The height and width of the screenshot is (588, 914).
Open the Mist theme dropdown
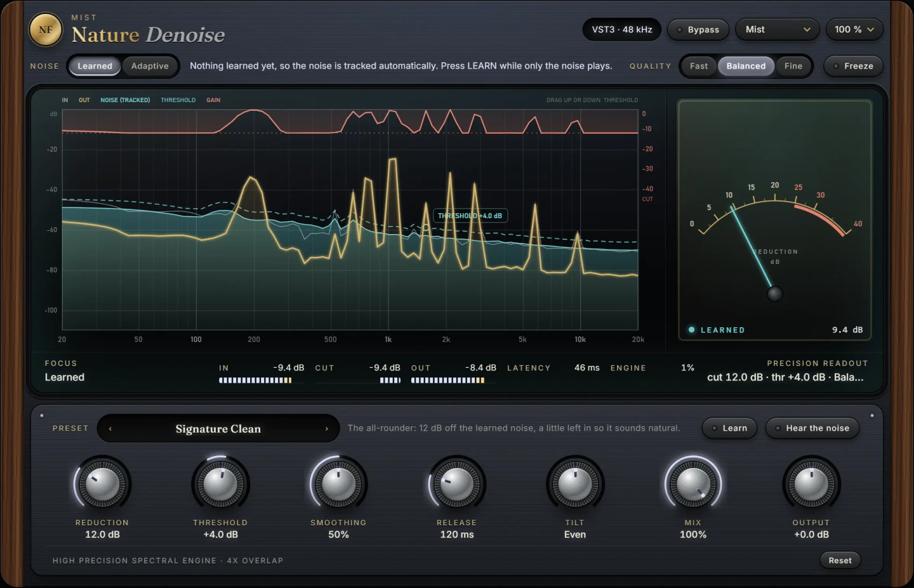778,30
